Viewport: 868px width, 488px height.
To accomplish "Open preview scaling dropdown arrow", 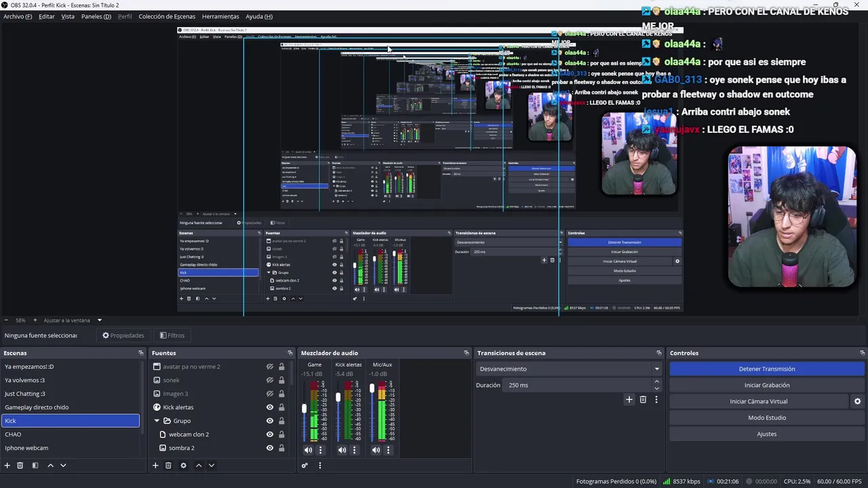I will point(99,320).
